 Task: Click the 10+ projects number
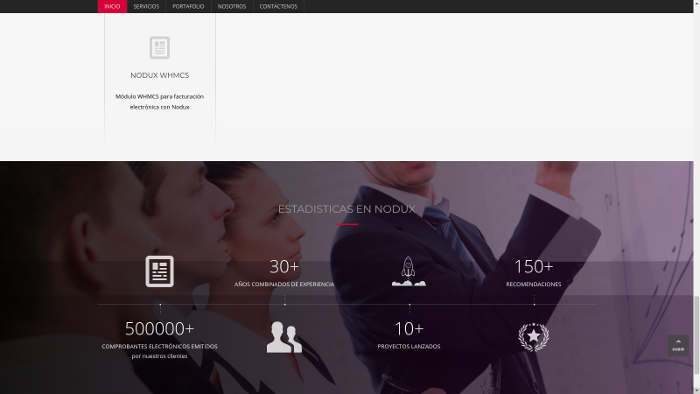pyautogui.click(x=409, y=329)
